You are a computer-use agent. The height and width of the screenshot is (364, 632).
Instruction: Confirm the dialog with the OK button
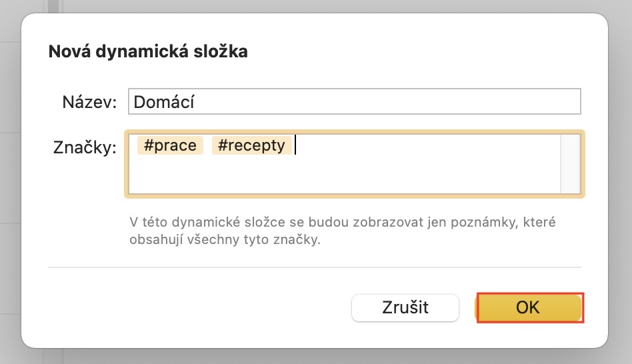pyautogui.click(x=529, y=307)
